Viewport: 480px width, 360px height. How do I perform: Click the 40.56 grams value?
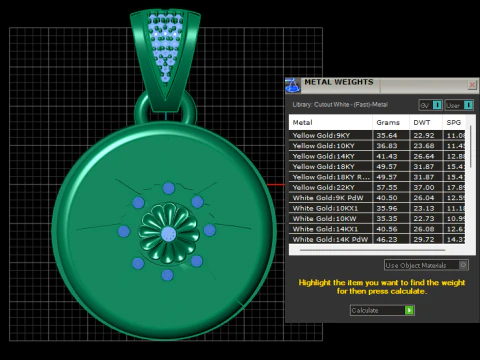(x=387, y=229)
